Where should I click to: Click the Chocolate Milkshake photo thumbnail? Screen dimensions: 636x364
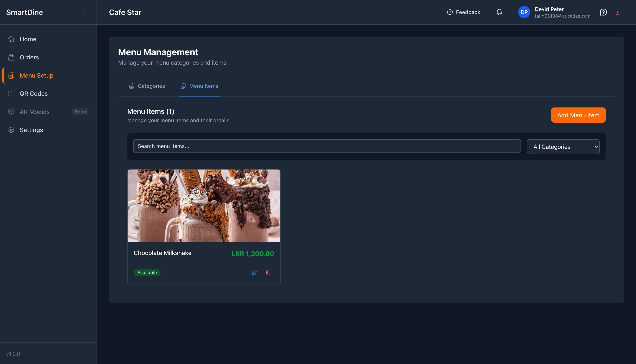(x=204, y=205)
